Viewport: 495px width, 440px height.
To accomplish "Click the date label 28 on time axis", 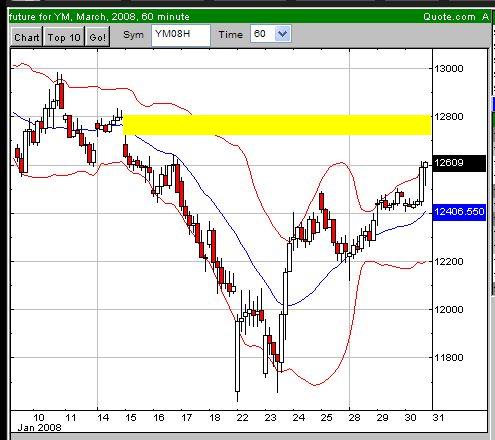I will point(355,417).
